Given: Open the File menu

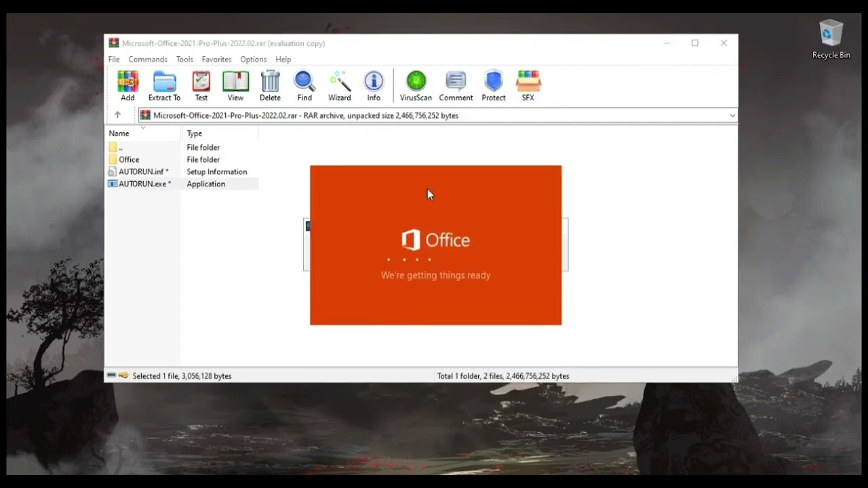Looking at the screenshot, I should tap(114, 60).
